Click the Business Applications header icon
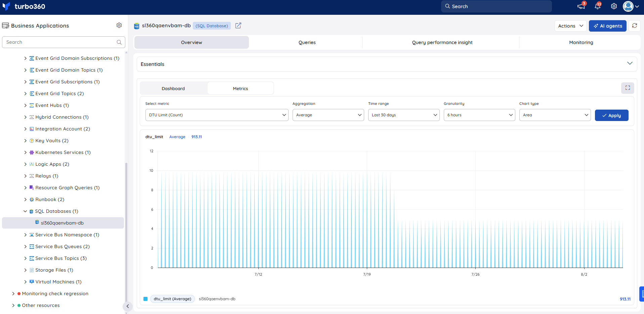The image size is (644, 314). point(5,26)
